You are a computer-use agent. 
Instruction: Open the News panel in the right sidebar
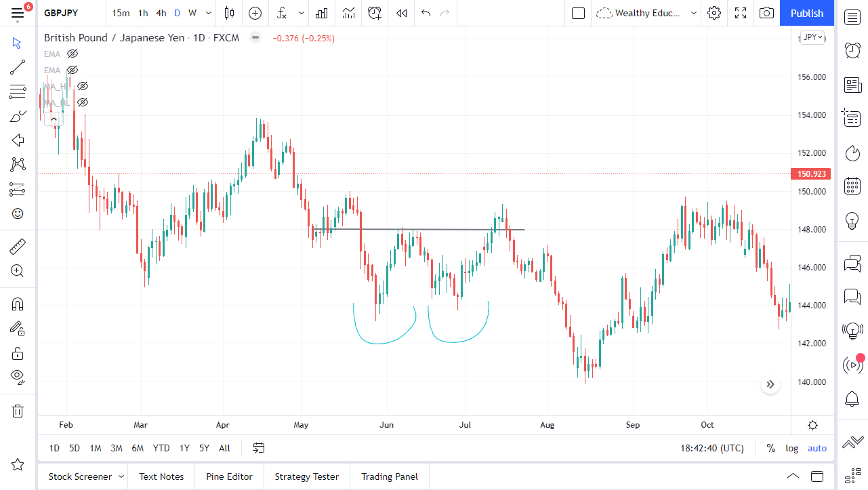pos(852,85)
